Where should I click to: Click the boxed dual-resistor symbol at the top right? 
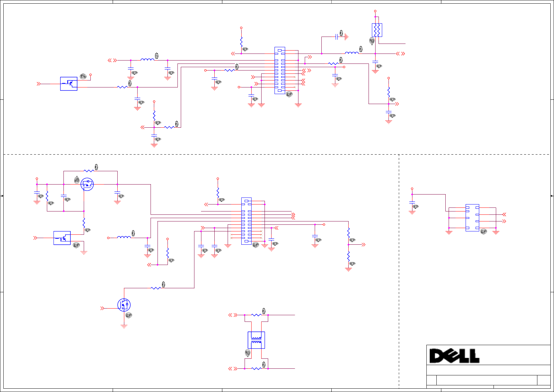(377, 30)
